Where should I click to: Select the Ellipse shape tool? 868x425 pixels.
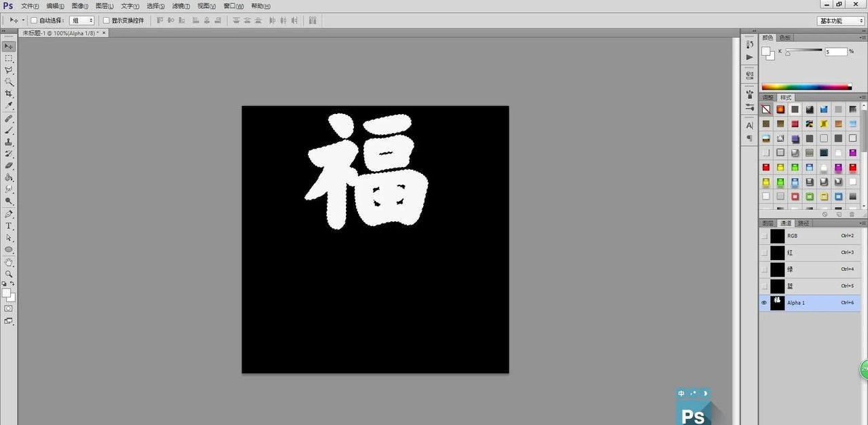click(9, 250)
